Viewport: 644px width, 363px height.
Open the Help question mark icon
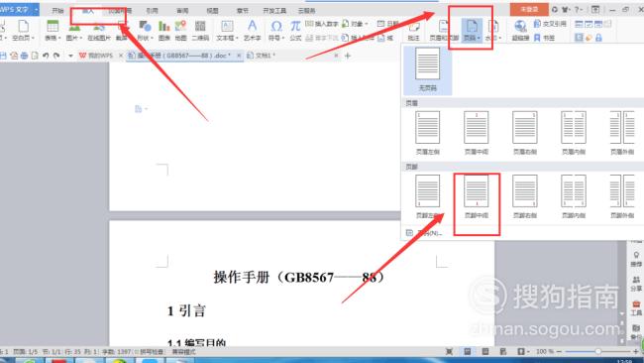pyautogui.click(x=577, y=9)
